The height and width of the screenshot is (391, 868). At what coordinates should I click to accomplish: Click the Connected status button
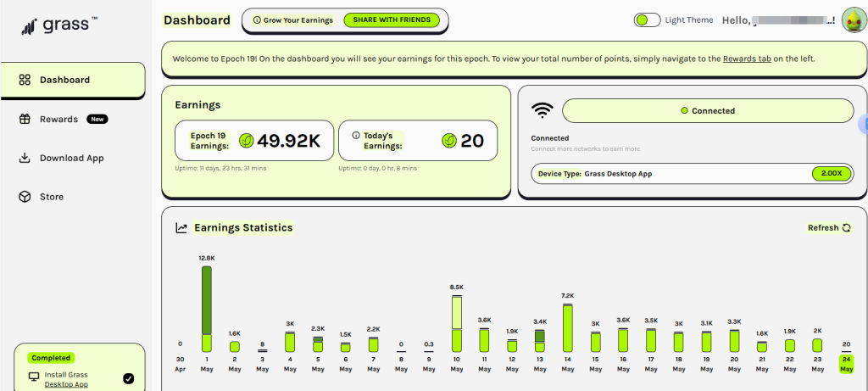708,111
